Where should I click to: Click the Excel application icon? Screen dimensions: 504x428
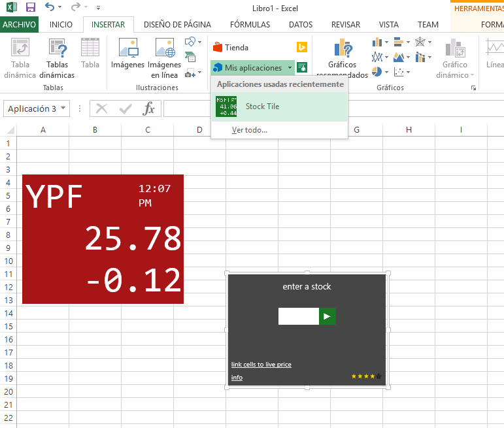(x=12, y=7)
